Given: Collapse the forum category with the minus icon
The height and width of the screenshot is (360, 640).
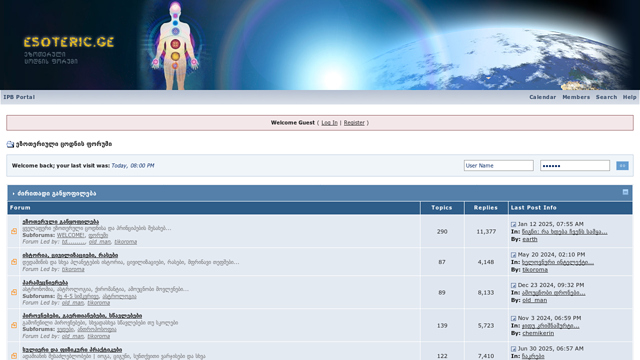Looking at the screenshot, I should (625, 192).
